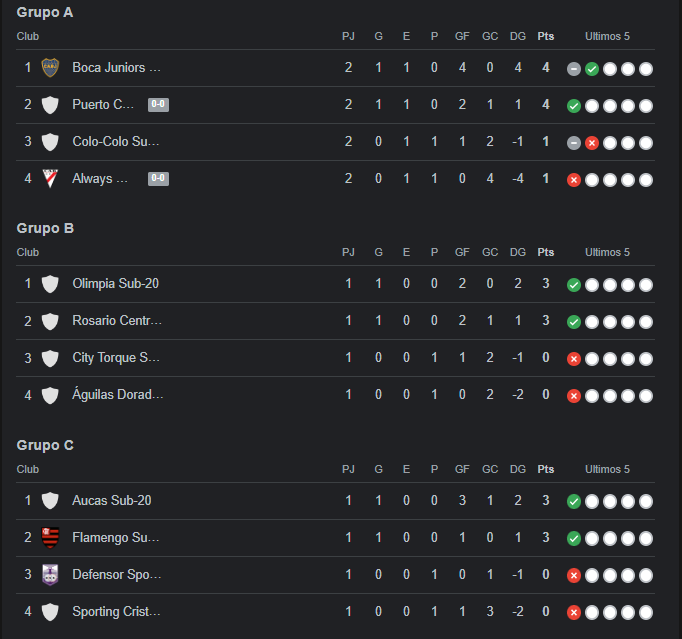The image size is (682, 639).
Task: Click Colo-Colo's red loss indicator
Action: pos(592,143)
